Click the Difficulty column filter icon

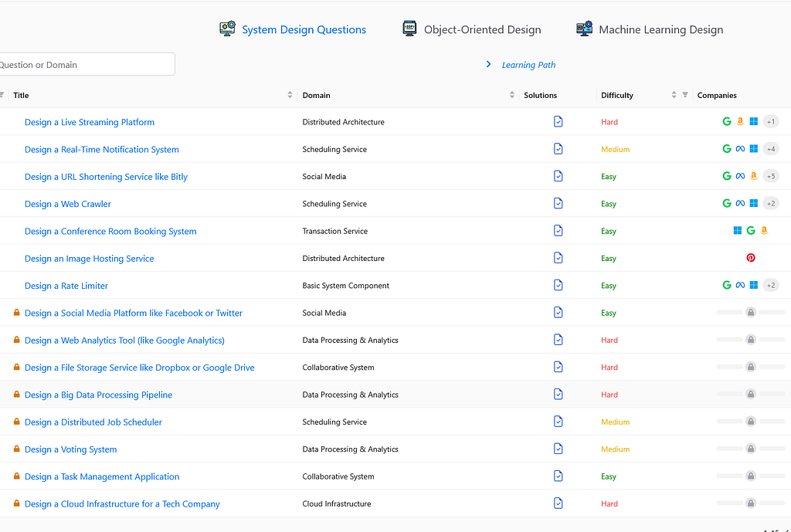point(685,95)
